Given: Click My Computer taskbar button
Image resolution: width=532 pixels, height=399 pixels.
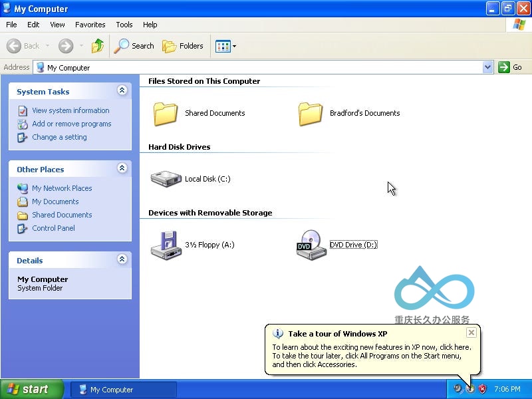Looking at the screenshot, I should 124,390.
